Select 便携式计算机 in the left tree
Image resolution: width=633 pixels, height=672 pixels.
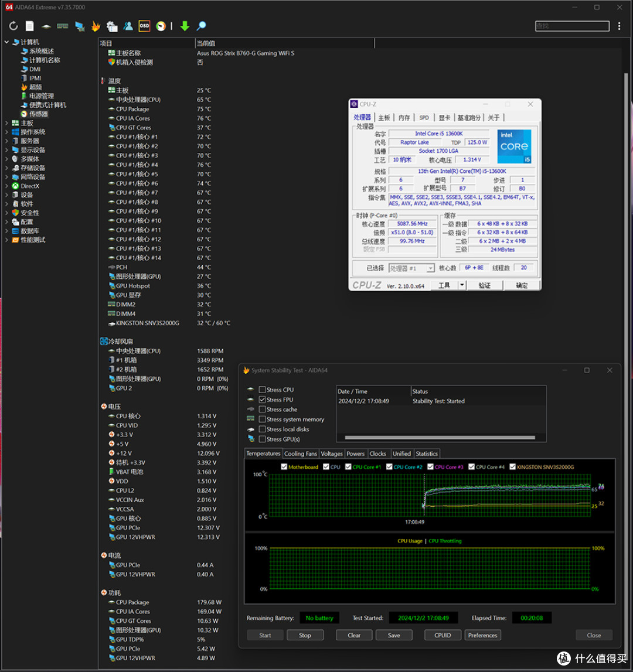point(47,105)
